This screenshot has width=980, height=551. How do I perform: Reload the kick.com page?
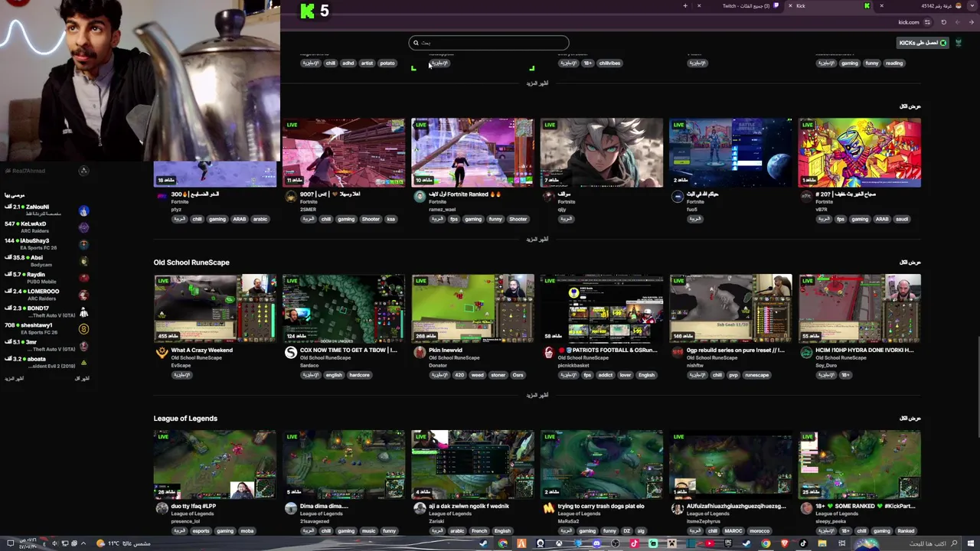pos(943,22)
